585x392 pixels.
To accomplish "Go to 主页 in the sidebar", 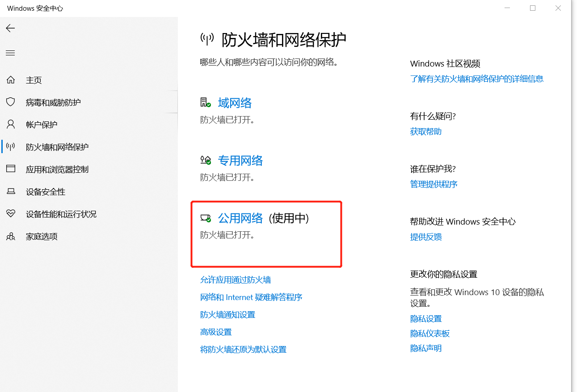I will 34,80.
